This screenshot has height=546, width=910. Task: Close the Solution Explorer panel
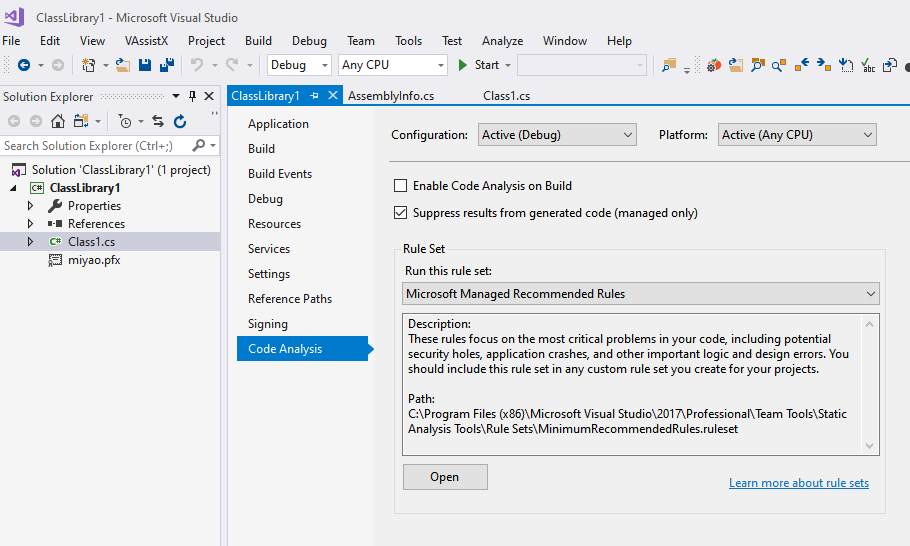pos(209,96)
